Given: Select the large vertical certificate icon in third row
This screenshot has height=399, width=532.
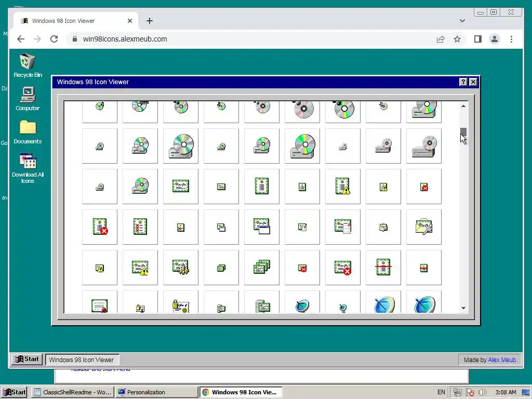Looking at the screenshot, I should click(x=262, y=187).
